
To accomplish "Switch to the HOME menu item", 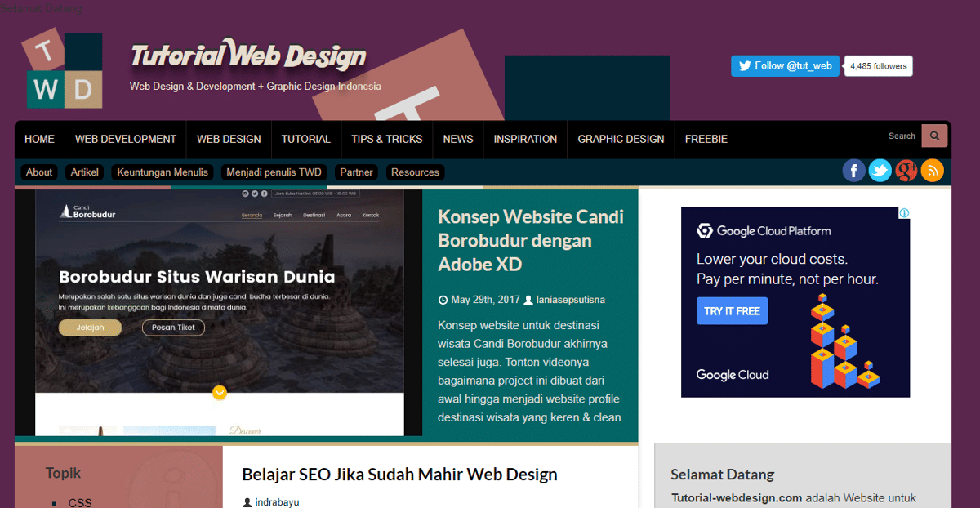I will [39, 139].
